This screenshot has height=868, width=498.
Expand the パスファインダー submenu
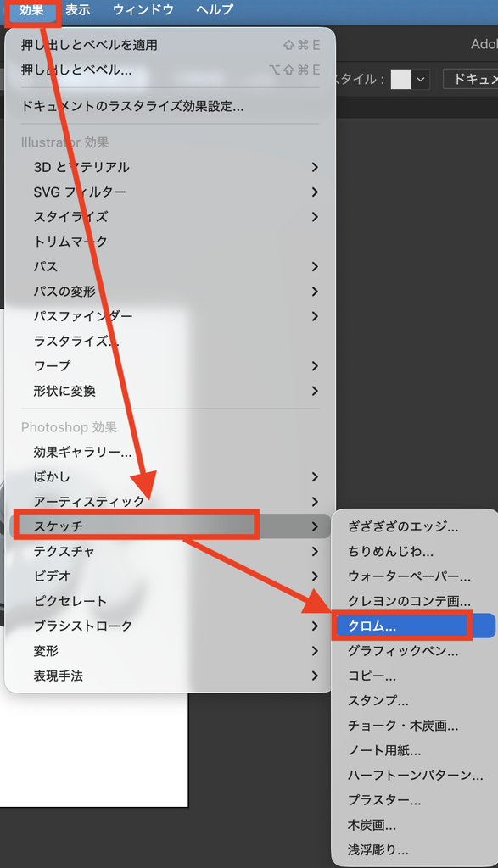170,317
